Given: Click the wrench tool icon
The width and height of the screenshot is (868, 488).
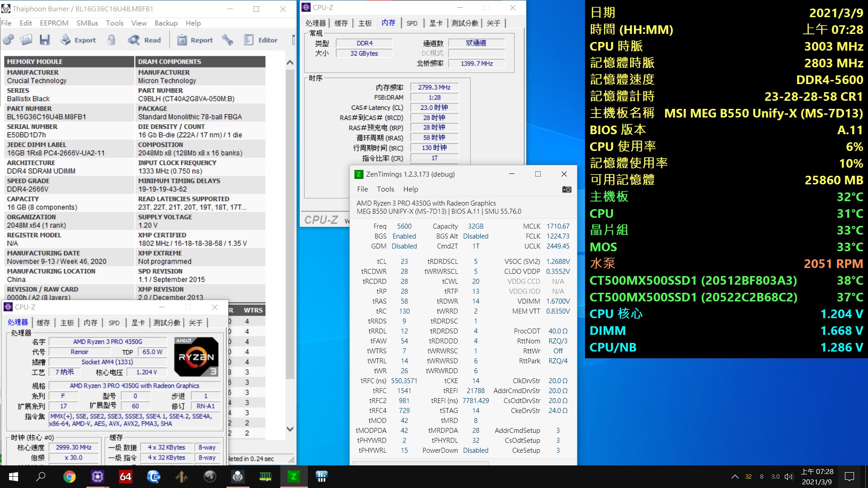Looking at the screenshot, I should tap(227, 40).
